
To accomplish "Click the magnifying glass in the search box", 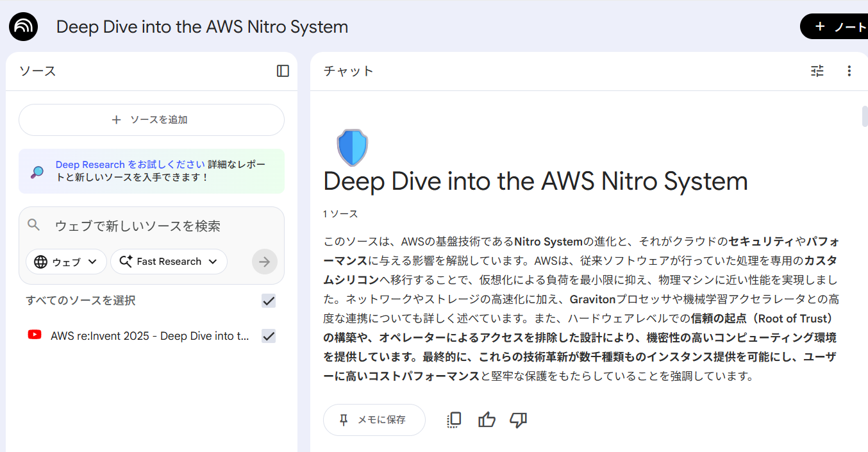I will tap(34, 226).
